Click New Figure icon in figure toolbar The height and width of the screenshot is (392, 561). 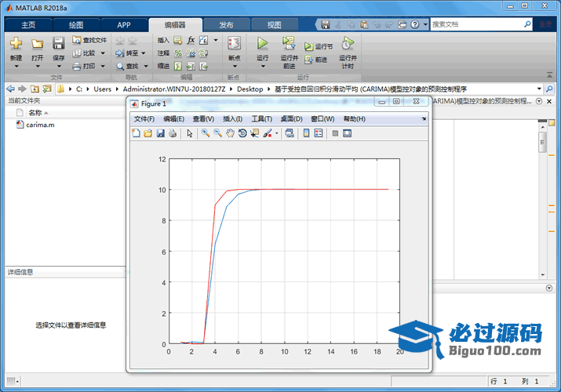click(x=136, y=133)
